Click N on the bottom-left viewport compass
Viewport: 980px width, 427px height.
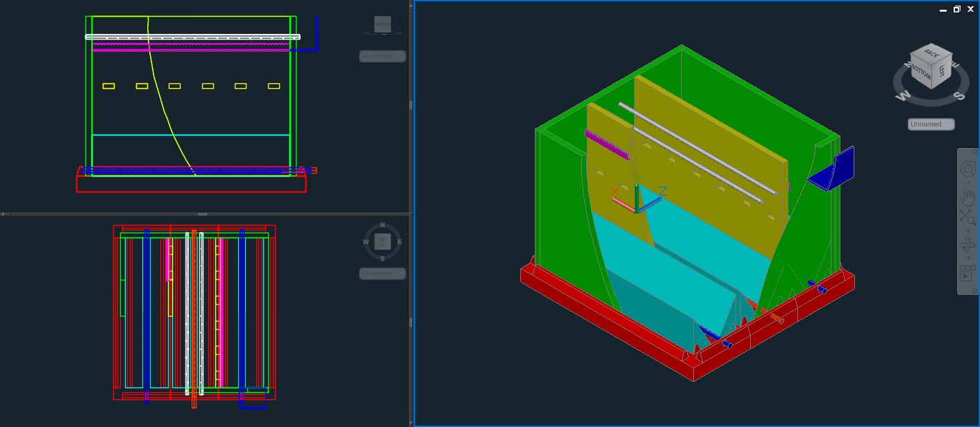tap(383, 226)
